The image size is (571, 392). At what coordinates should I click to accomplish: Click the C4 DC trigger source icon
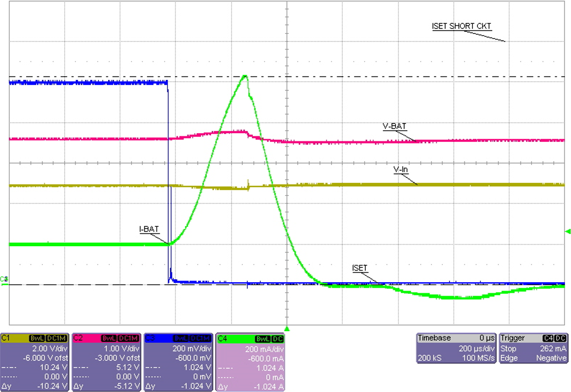coord(548,338)
